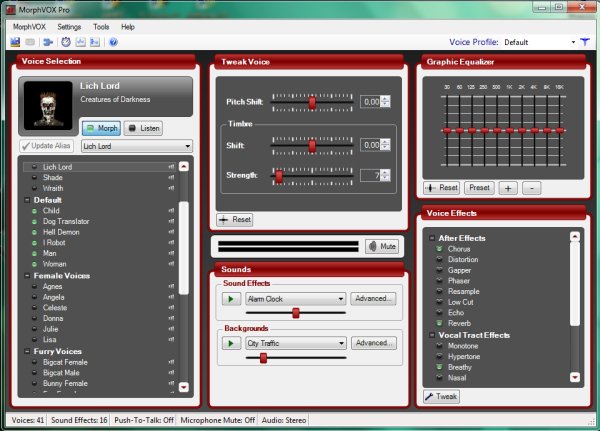The width and height of the screenshot is (600, 431).
Task: Enable the Echo effect
Action: click(x=440, y=313)
